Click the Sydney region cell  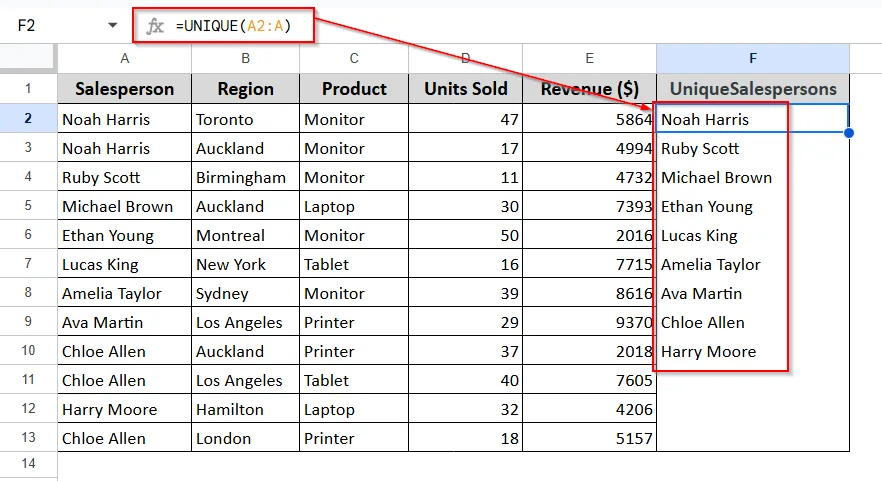coord(245,293)
